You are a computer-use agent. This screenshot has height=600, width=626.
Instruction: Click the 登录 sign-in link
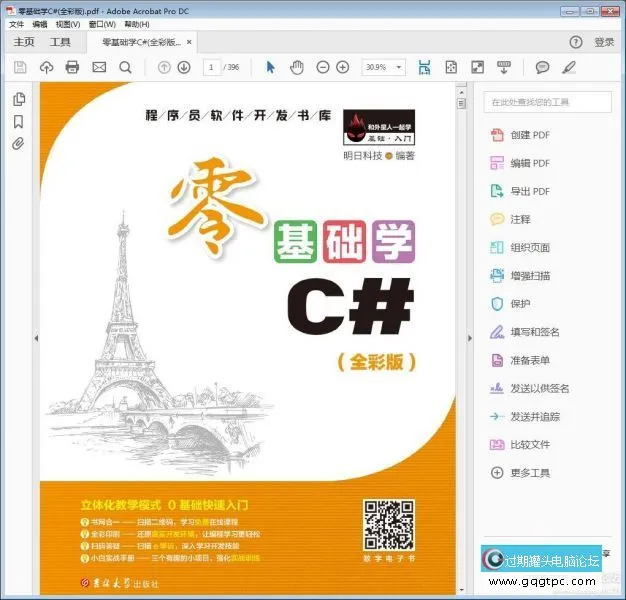point(604,42)
